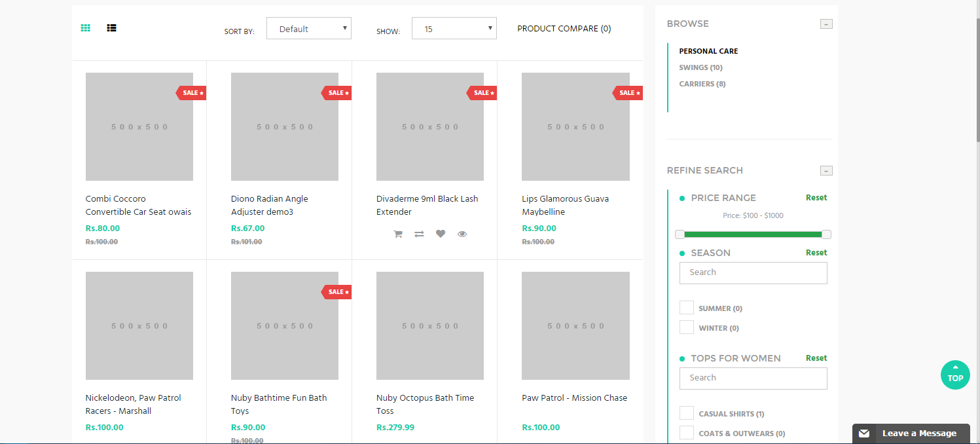Click the struck-through Rs.101.00 price
The image size is (980, 444).
(247, 242)
